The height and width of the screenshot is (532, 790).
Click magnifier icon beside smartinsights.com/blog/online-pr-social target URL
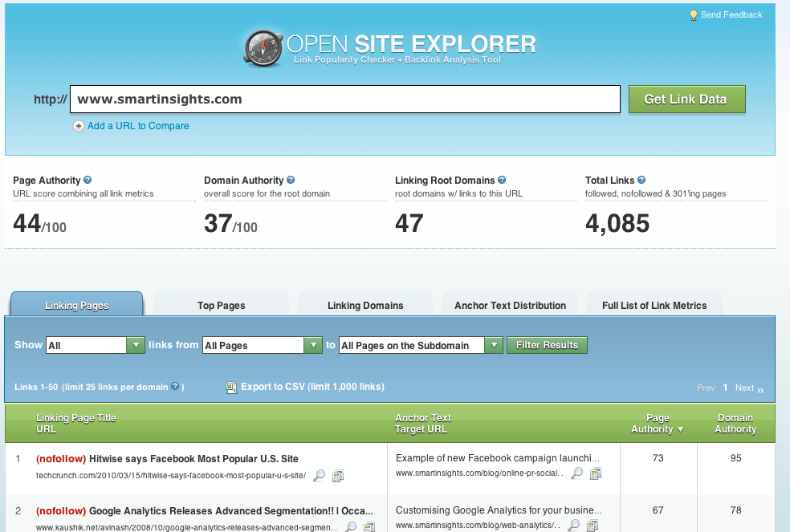click(577, 473)
